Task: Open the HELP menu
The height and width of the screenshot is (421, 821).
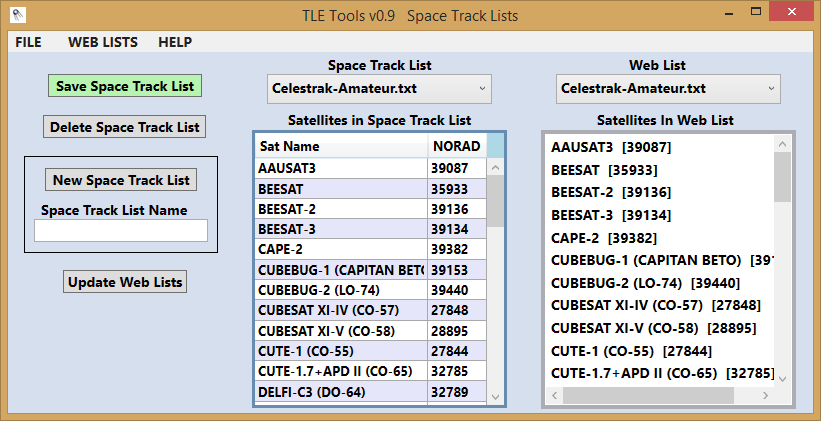Action: (x=175, y=42)
